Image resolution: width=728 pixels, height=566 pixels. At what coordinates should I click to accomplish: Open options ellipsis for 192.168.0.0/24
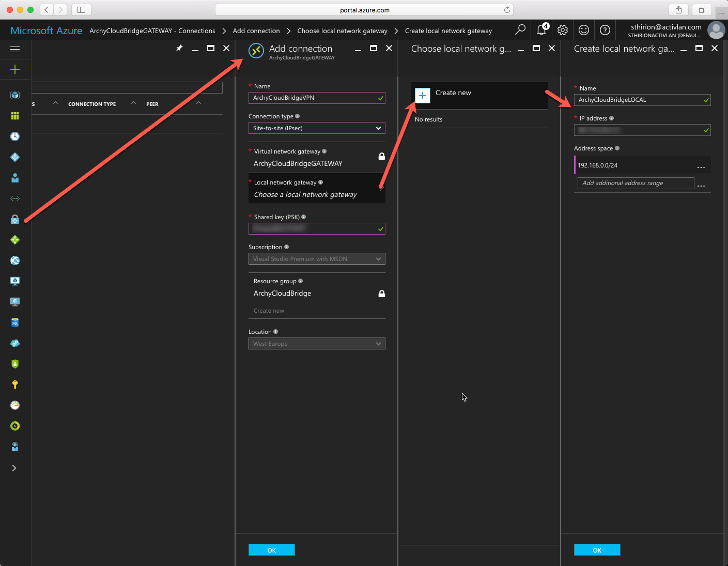(x=701, y=167)
